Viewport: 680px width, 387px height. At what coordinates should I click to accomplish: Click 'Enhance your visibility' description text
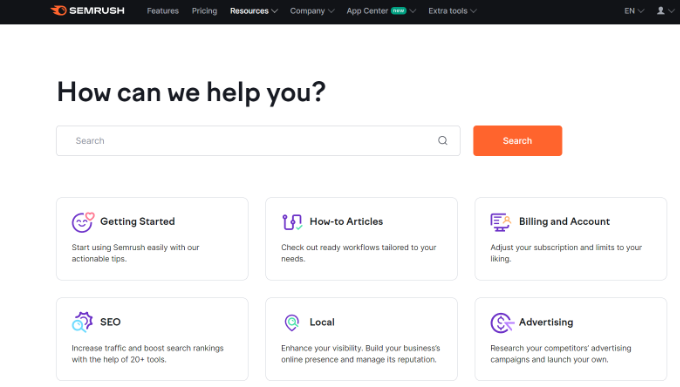coord(360,354)
